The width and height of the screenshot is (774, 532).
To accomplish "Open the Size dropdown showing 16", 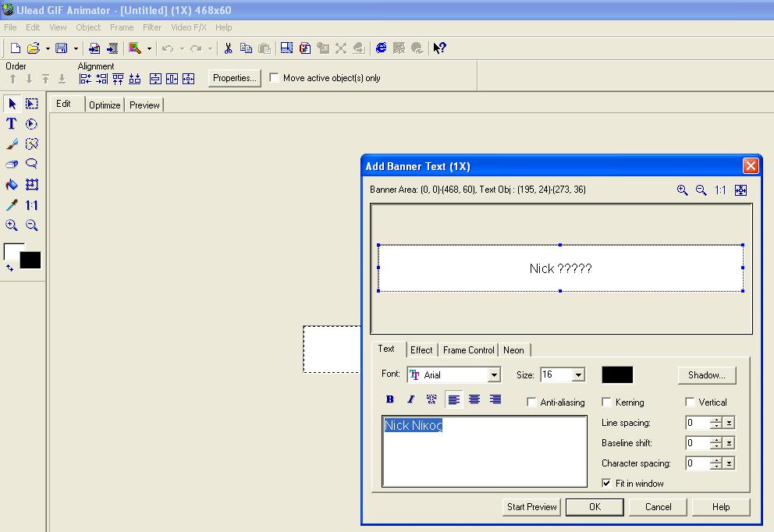I will click(578, 375).
